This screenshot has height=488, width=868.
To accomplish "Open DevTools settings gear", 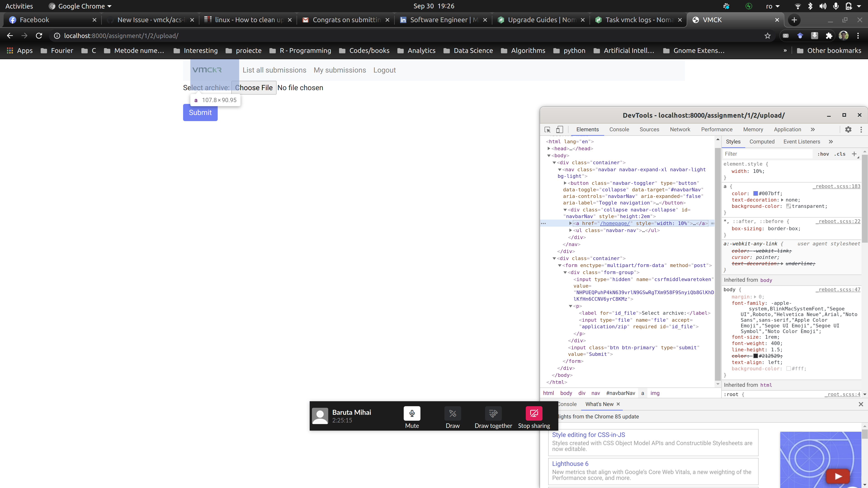I will pos(848,130).
